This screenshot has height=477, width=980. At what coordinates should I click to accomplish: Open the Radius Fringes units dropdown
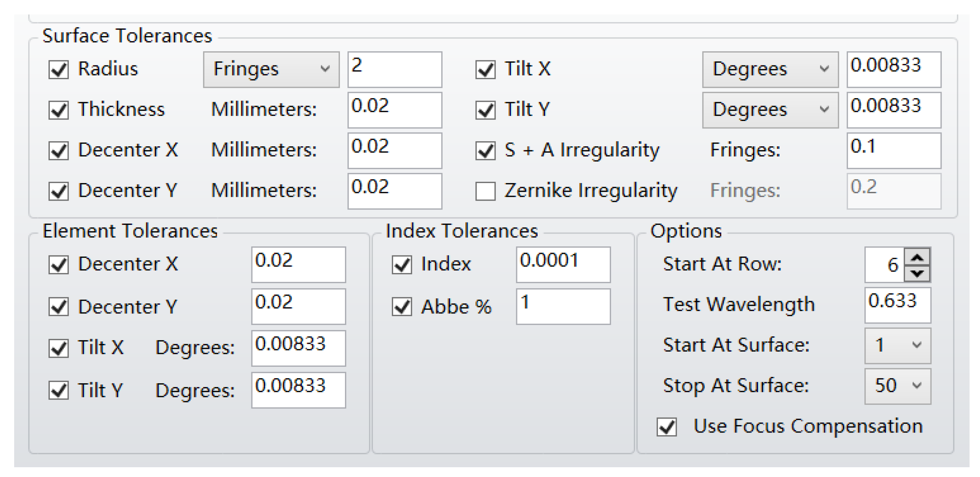click(x=271, y=70)
